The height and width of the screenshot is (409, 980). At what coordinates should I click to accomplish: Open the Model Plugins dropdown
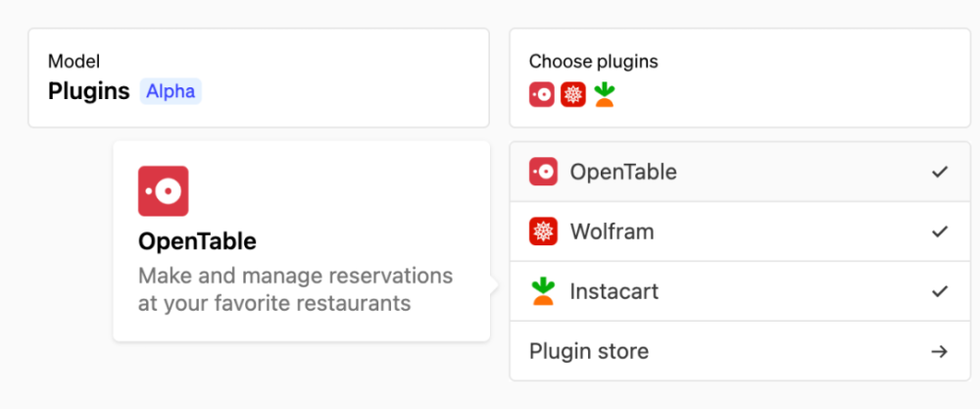[258, 78]
